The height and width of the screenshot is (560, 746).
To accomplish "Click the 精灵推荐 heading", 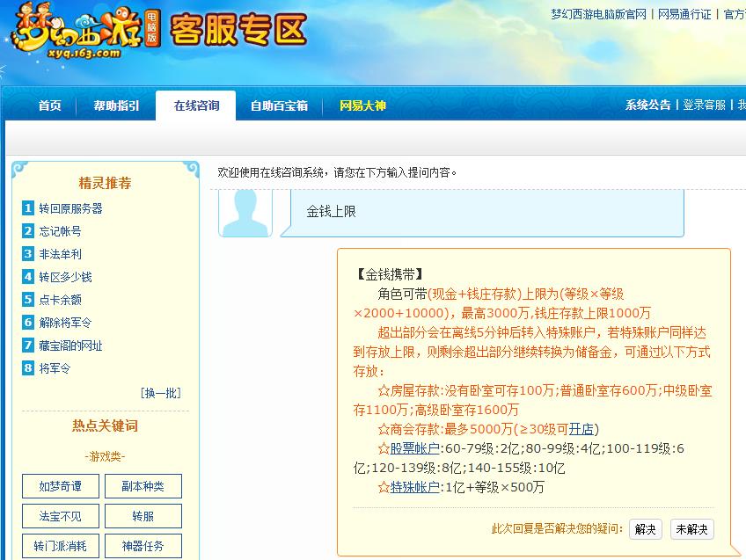I will click(106, 183).
